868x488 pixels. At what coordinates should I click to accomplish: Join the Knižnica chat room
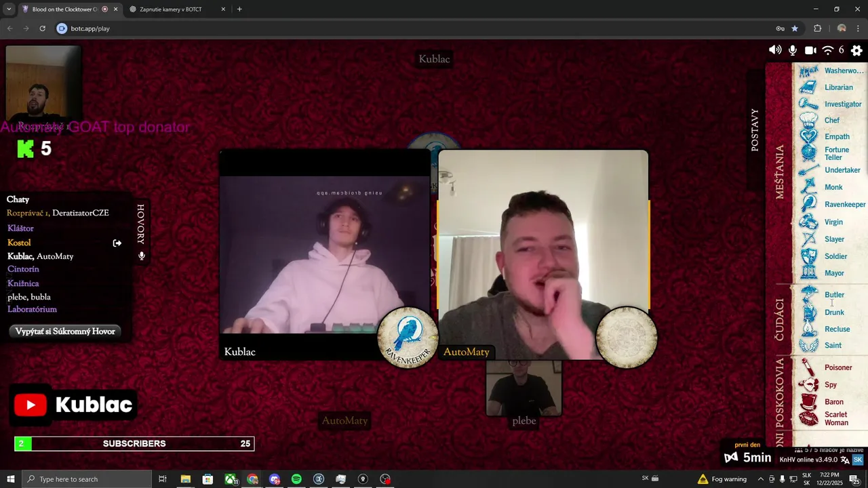(x=23, y=283)
